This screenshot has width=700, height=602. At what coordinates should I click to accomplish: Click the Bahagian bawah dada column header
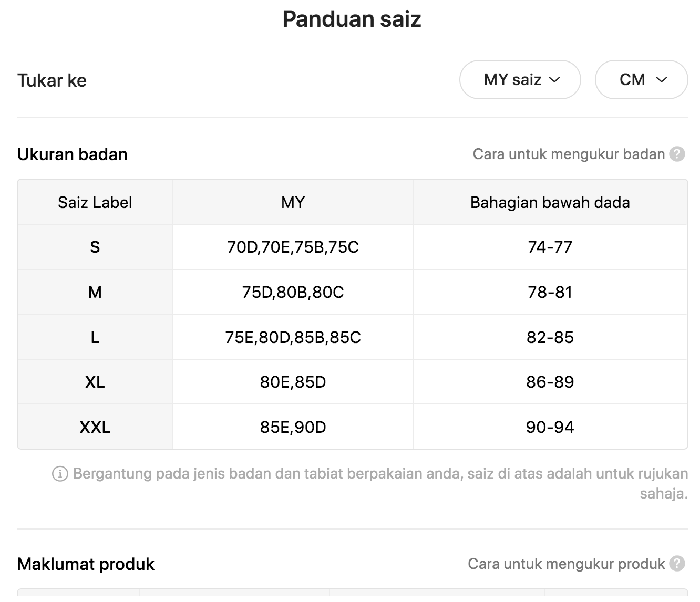click(550, 202)
